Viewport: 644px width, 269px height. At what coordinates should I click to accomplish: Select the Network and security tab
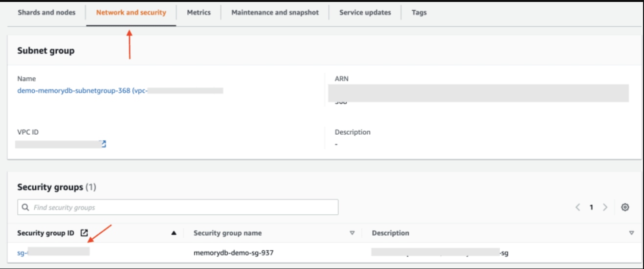click(x=131, y=13)
